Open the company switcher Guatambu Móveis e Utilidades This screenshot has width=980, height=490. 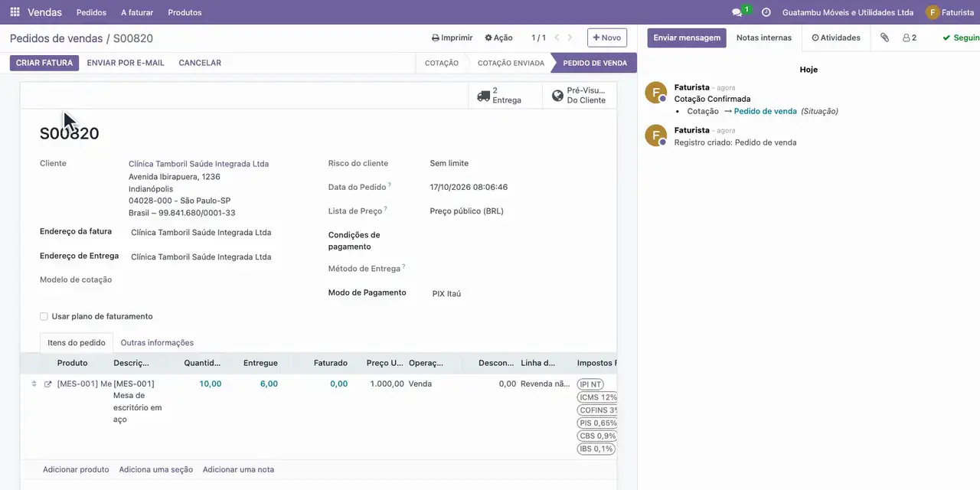(x=848, y=12)
